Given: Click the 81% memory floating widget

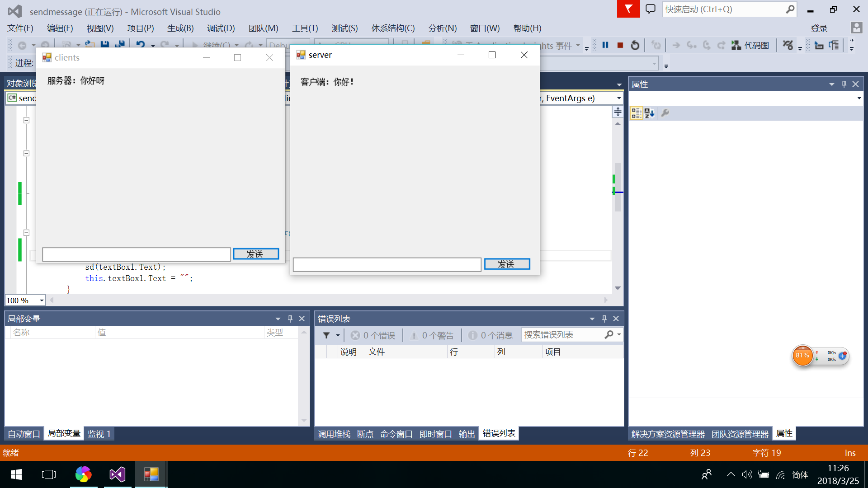Looking at the screenshot, I should point(802,356).
